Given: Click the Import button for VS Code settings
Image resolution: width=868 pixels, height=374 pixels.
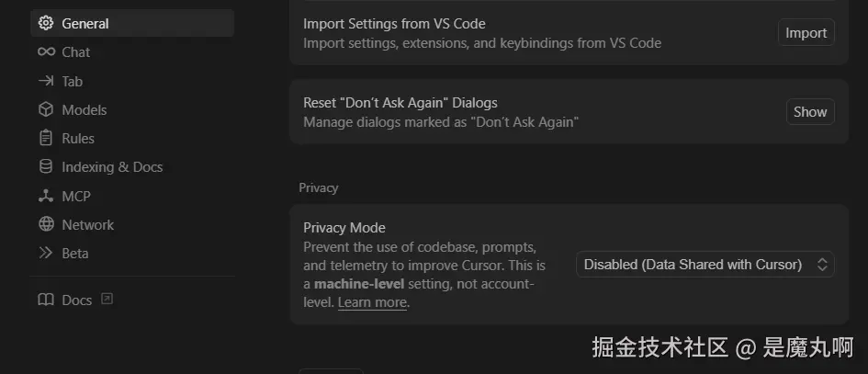Looking at the screenshot, I should [806, 33].
